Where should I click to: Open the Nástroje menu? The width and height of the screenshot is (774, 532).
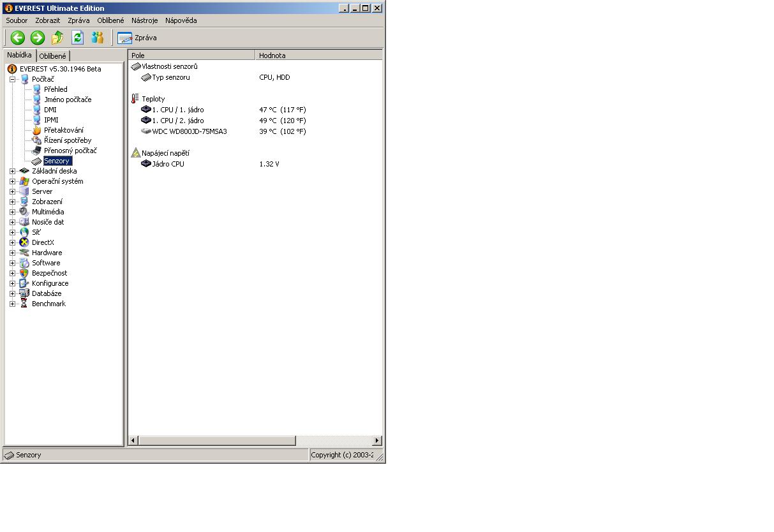(x=144, y=20)
